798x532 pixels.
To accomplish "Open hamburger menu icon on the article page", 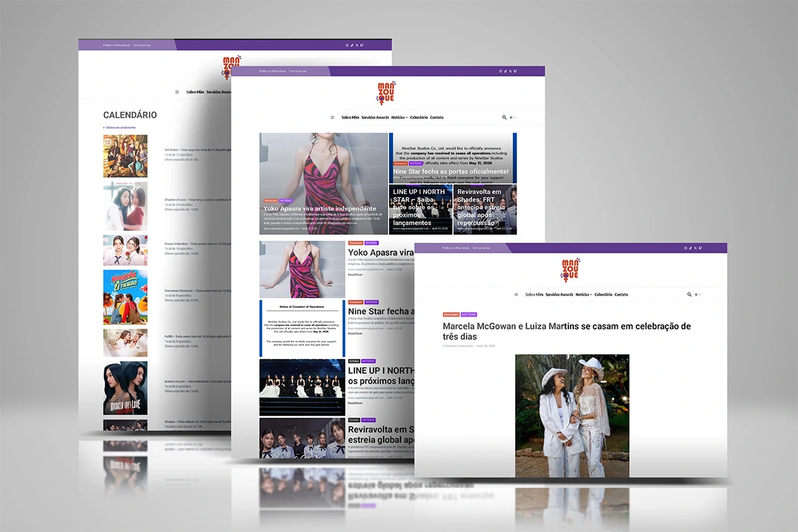I will point(517,295).
